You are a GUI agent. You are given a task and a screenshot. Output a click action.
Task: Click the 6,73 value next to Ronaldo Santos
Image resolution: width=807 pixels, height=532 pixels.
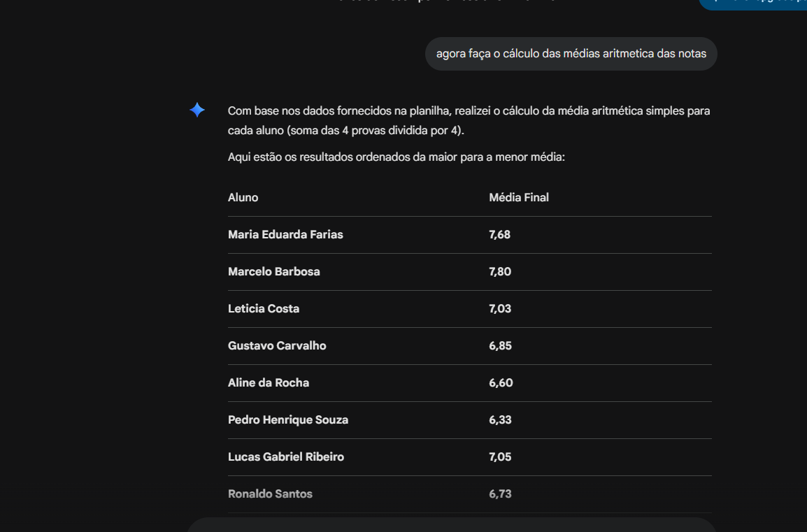500,494
